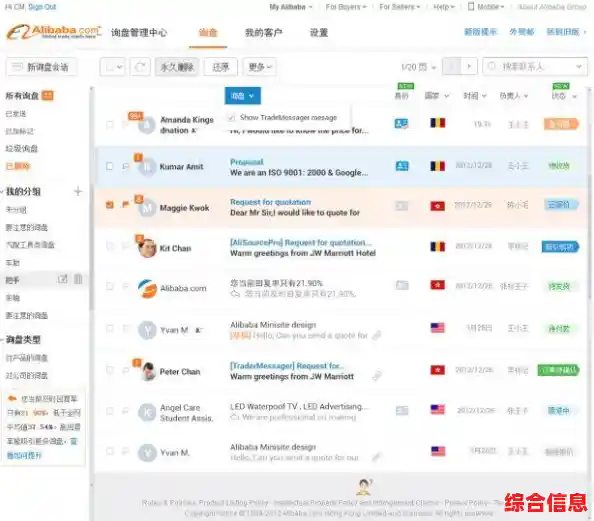The height and width of the screenshot is (521, 594).
Task: Click the customer service mascot icon in the footer
Action: pyautogui.click(x=364, y=487)
